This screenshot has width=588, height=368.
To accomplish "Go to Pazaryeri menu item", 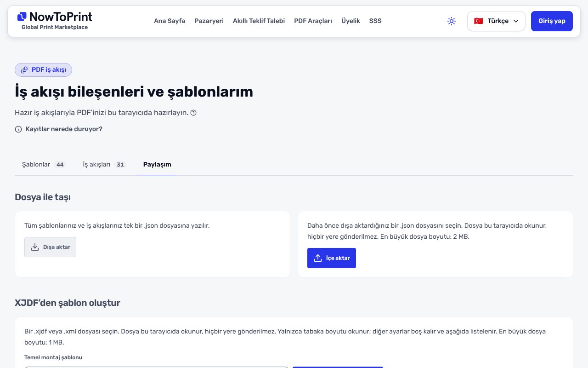I will point(209,21).
